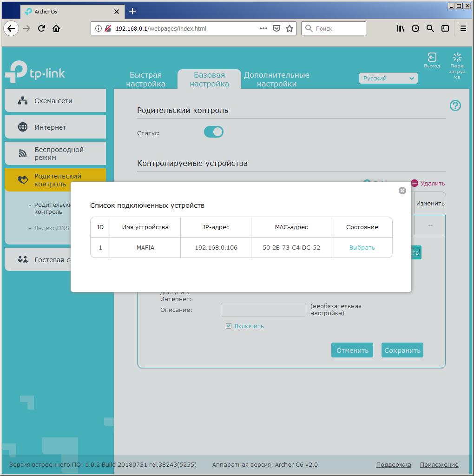Open page actions three-dots menu
The width and height of the screenshot is (474, 476).
pyautogui.click(x=263, y=28)
